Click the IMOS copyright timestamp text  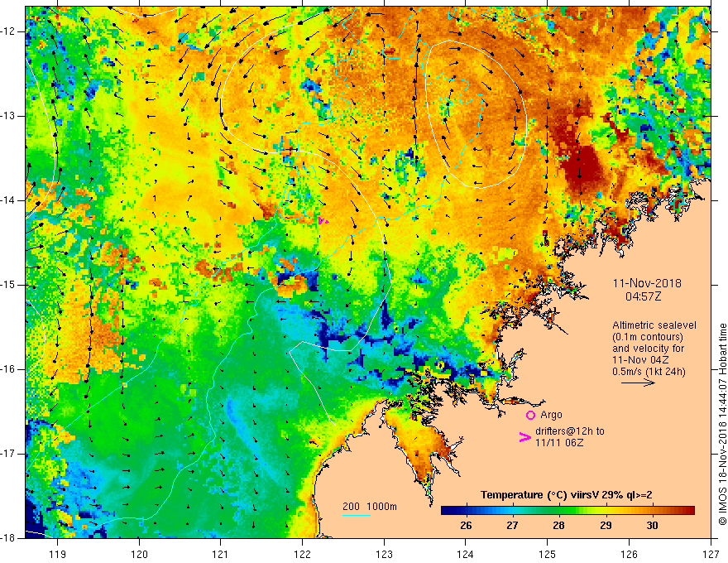pos(722,425)
